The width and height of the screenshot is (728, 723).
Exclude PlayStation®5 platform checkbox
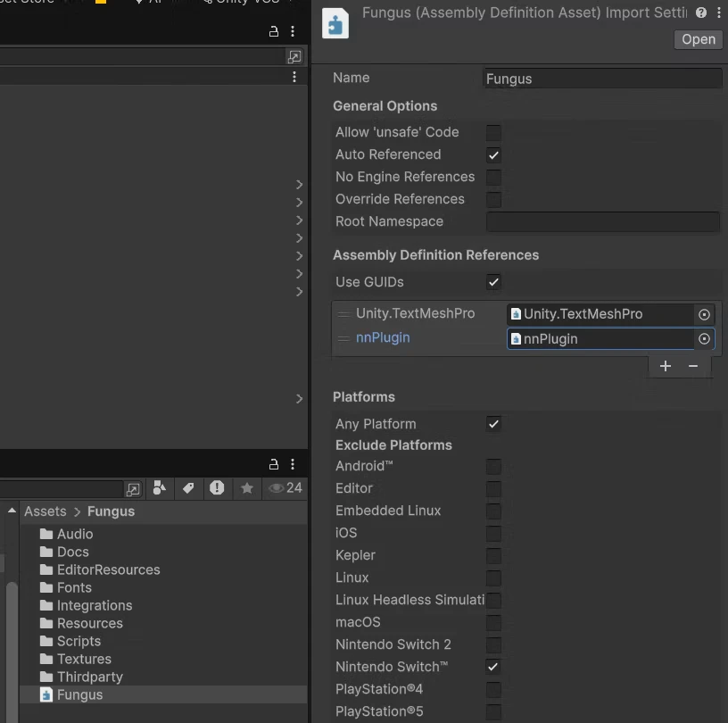click(493, 711)
